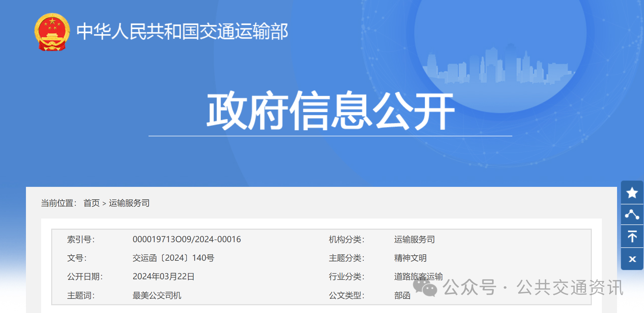This screenshot has height=313, width=644.
Task: Click 道路旅客运输 industry classification value
Action: pos(418,277)
